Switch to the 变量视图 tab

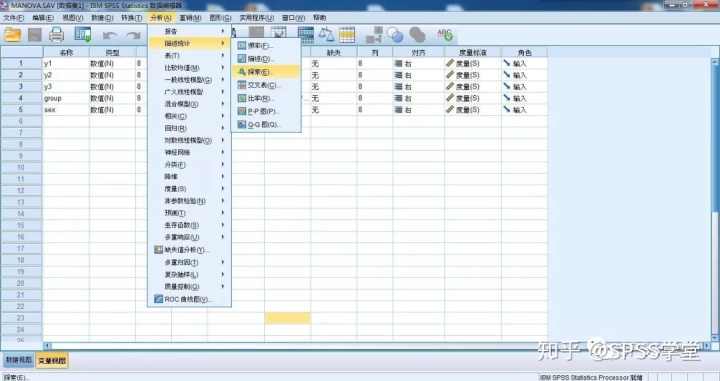pos(52,360)
